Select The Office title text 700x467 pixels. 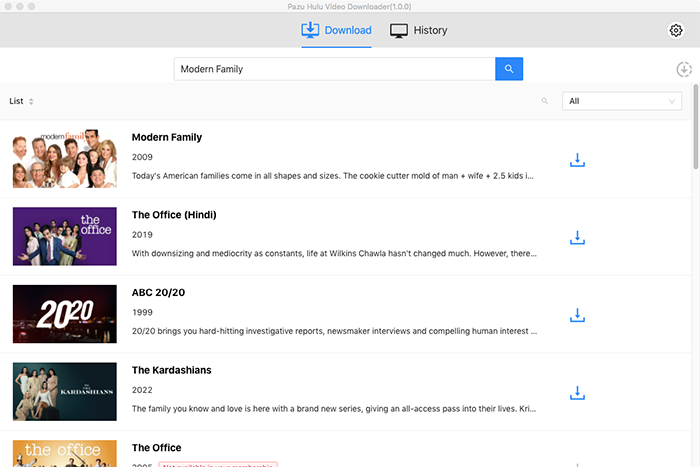[x=157, y=448]
